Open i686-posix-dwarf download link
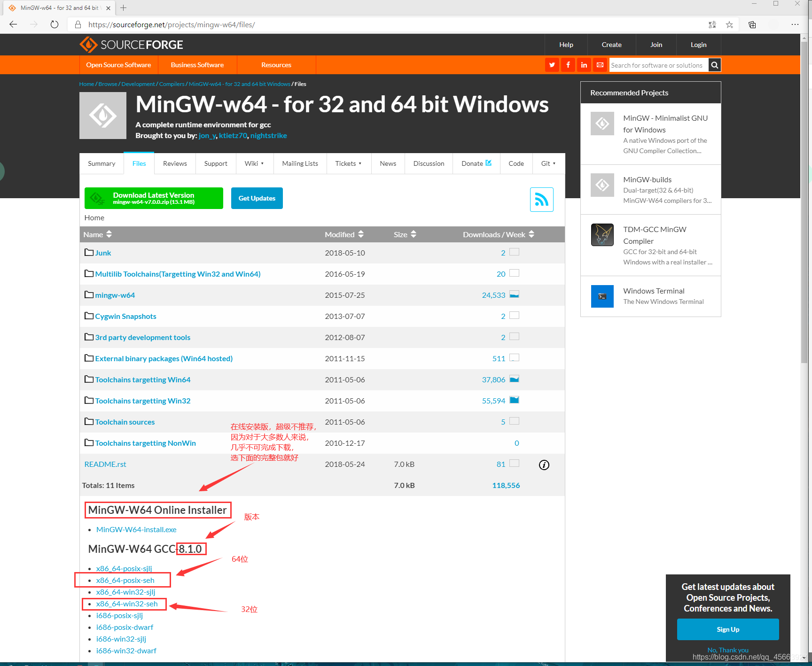 coord(125,627)
